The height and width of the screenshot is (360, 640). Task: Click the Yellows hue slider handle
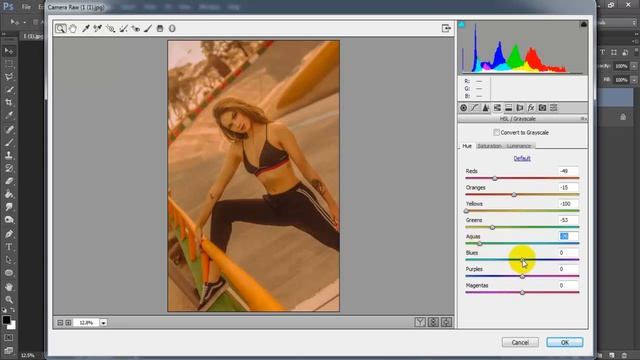pos(466,211)
